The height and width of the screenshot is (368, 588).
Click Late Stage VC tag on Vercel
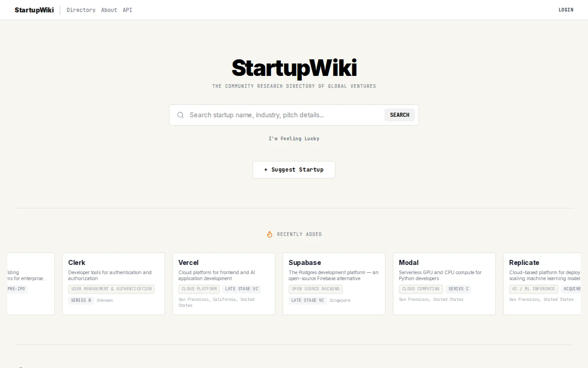pyautogui.click(x=242, y=289)
